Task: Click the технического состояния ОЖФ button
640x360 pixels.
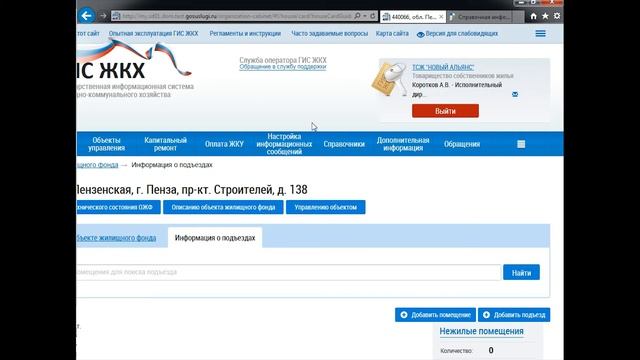Action: (x=118, y=207)
